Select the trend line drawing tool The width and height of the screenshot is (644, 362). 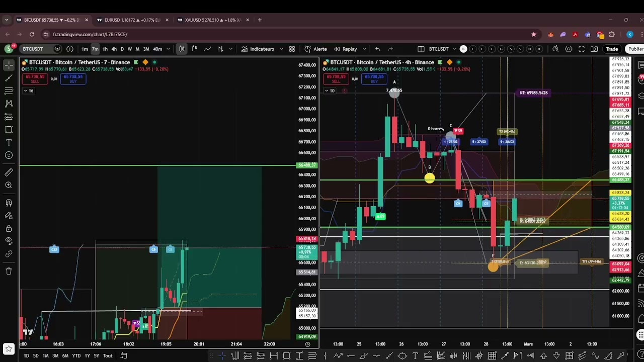[9, 78]
